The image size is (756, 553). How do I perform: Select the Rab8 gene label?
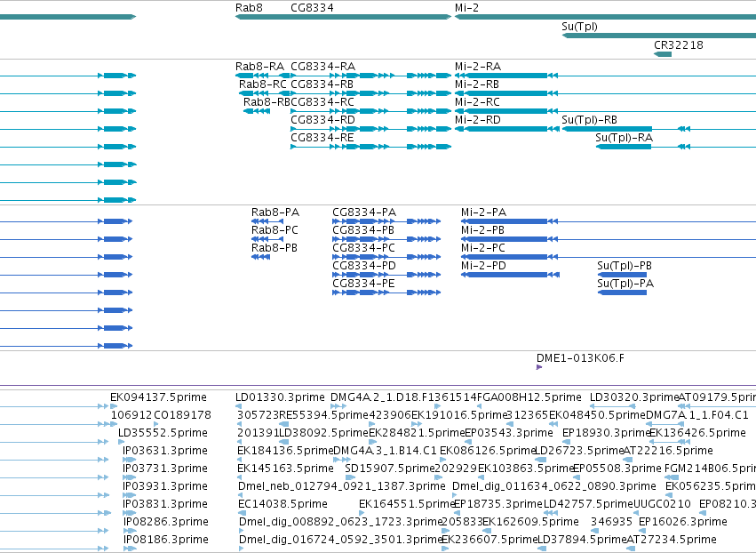(x=249, y=8)
